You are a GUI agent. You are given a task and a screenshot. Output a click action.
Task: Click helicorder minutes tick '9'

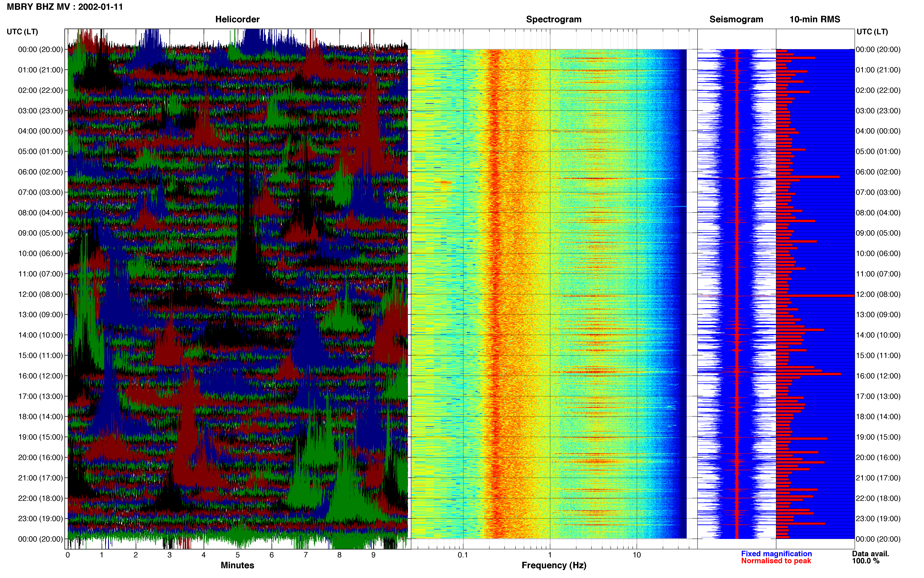click(x=373, y=555)
